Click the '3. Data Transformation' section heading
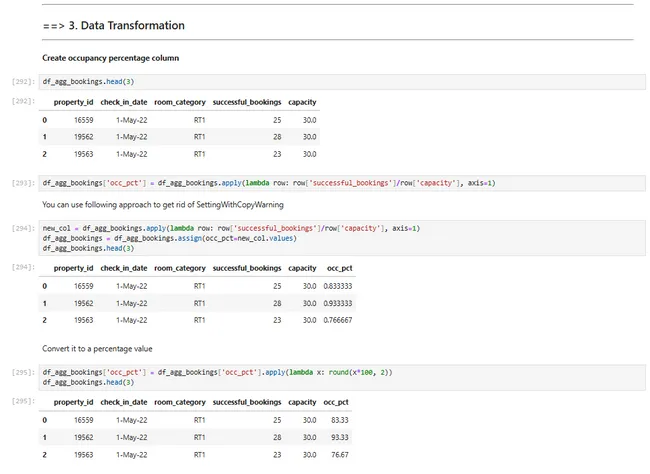The width and height of the screenshot is (650, 474). click(x=114, y=26)
